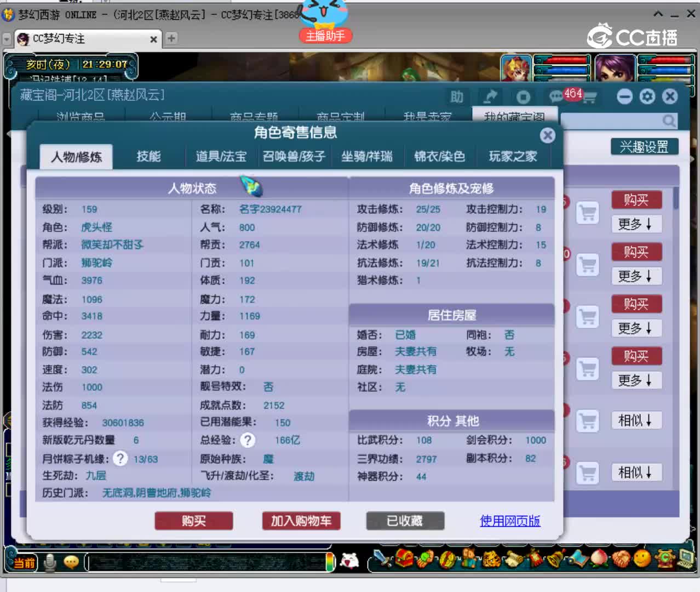Click the CC梦幻专注 browser tab
Screen dimensions: 700x592
(88, 39)
